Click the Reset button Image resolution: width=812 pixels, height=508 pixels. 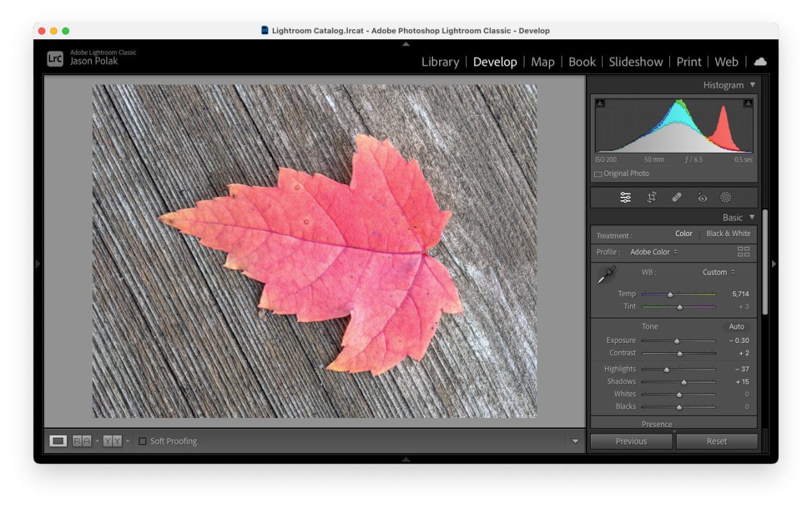(x=717, y=441)
